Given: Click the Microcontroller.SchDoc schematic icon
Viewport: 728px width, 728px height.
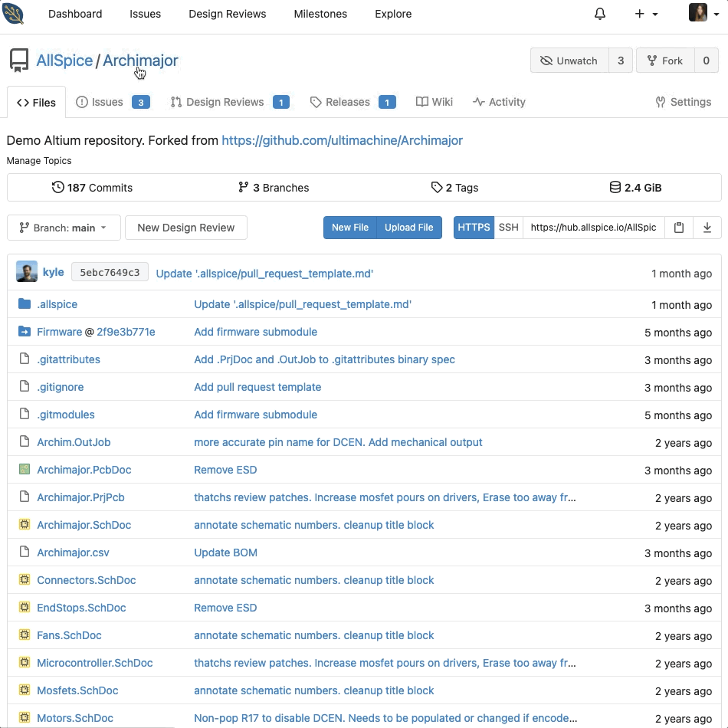Looking at the screenshot, I should (x=25, y=663).
